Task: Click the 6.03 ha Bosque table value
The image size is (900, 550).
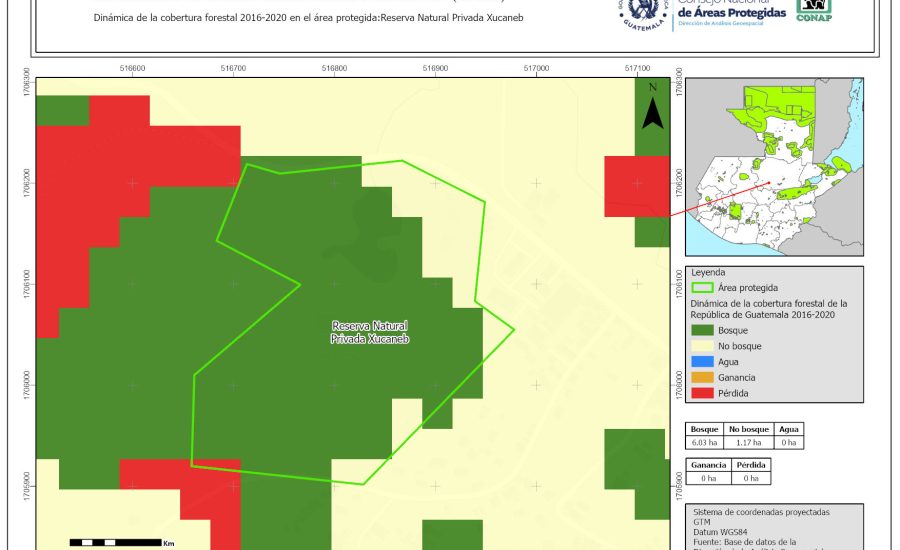Action: tap(704, 441)
